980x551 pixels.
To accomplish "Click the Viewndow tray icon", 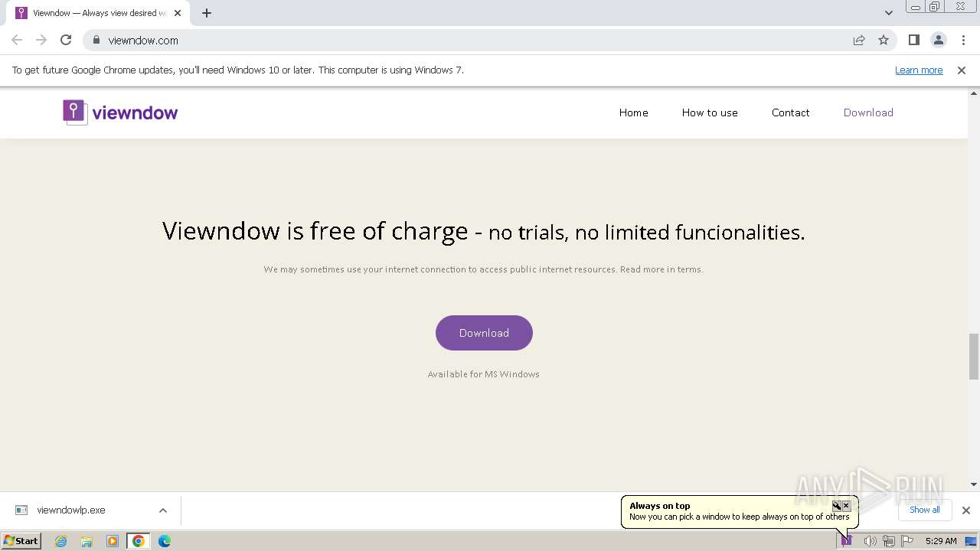I will tap(847, 541).
